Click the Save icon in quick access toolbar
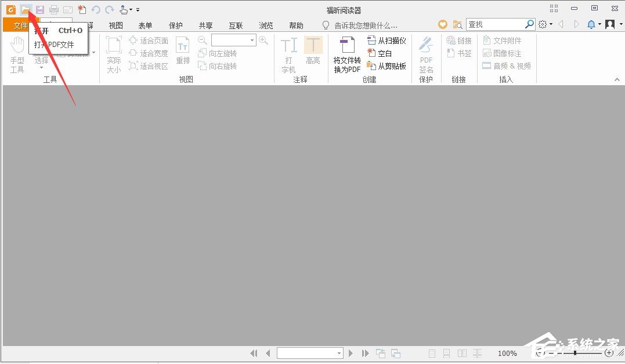The height and width of the screenshot is (364, 625). point(39,9)
